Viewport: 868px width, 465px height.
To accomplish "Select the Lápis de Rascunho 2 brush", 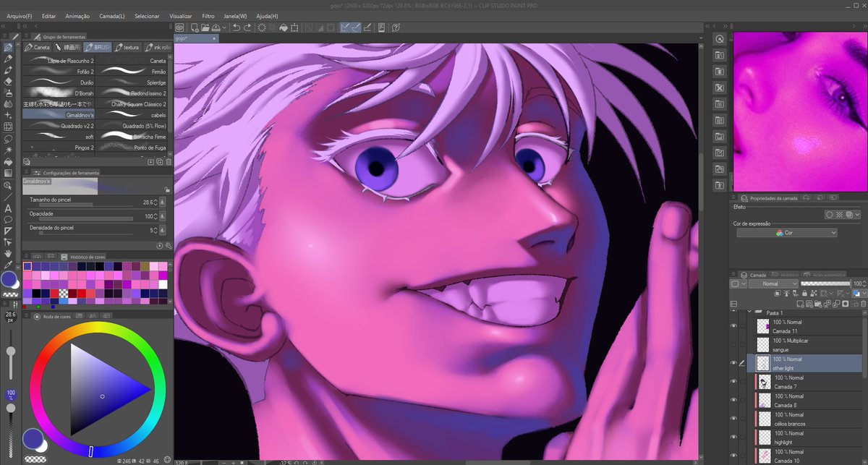I will point(60,61).
